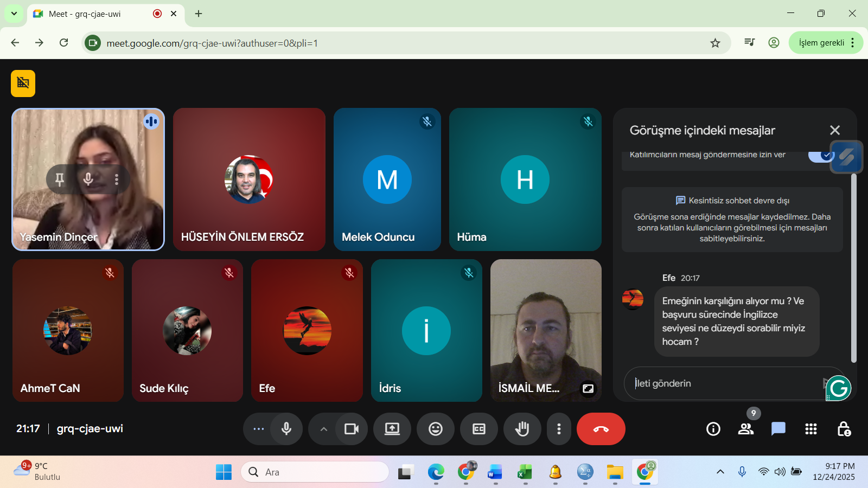Toggle allow participants to send messages
Viewport: 868px width, 488px height.
[x=820, y=156]
